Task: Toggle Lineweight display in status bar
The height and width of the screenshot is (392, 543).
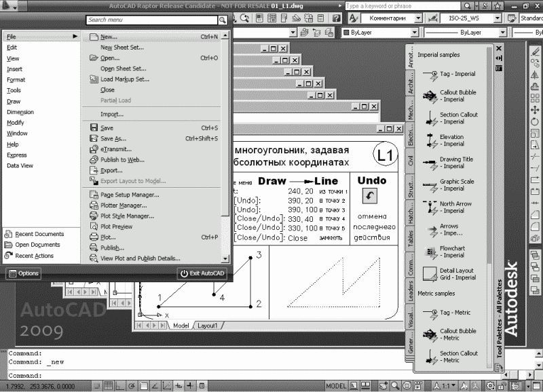Action: 190,385
